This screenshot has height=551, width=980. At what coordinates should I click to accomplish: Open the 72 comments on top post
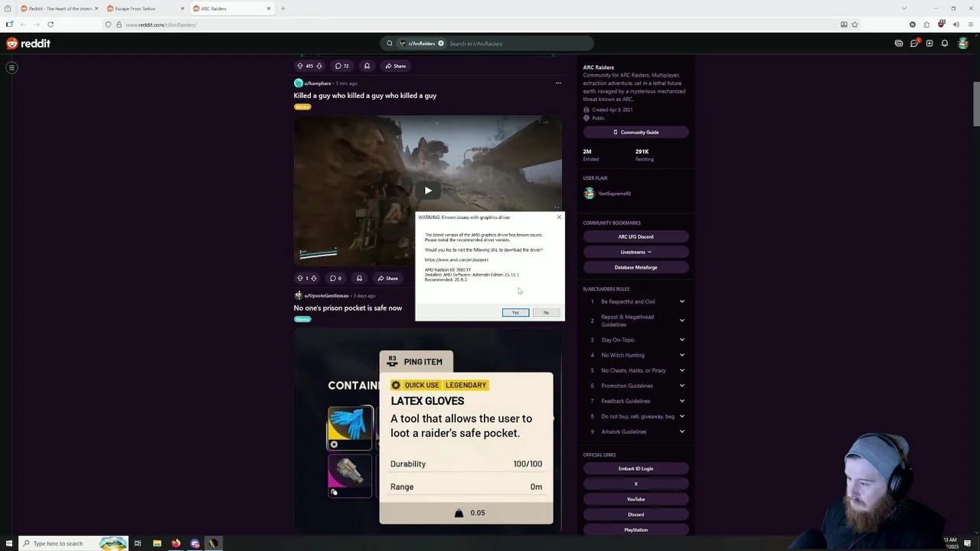[341, 66]
